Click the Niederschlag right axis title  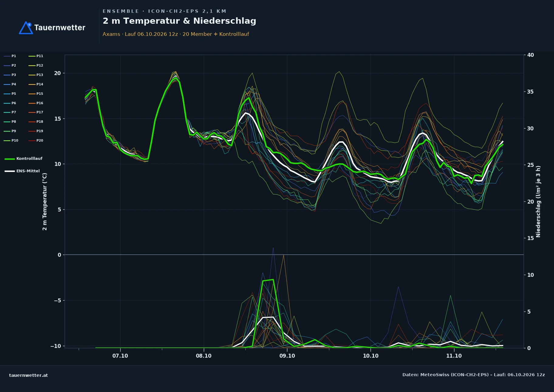pos(538,201)
